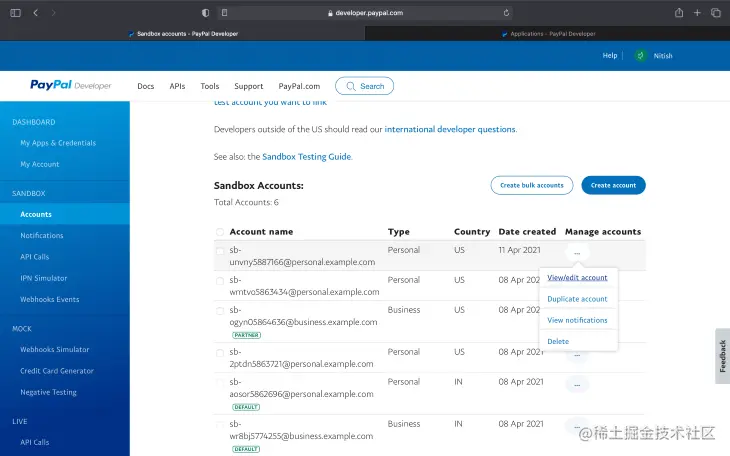Open Tools in the top navigation
This screenshot has height=456, width=730.
210,86
